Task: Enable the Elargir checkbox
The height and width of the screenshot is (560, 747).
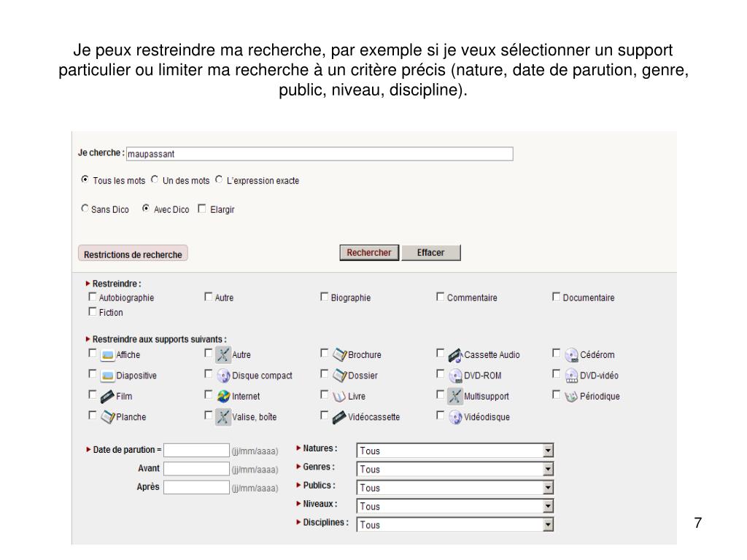Action: coord(202,209)
